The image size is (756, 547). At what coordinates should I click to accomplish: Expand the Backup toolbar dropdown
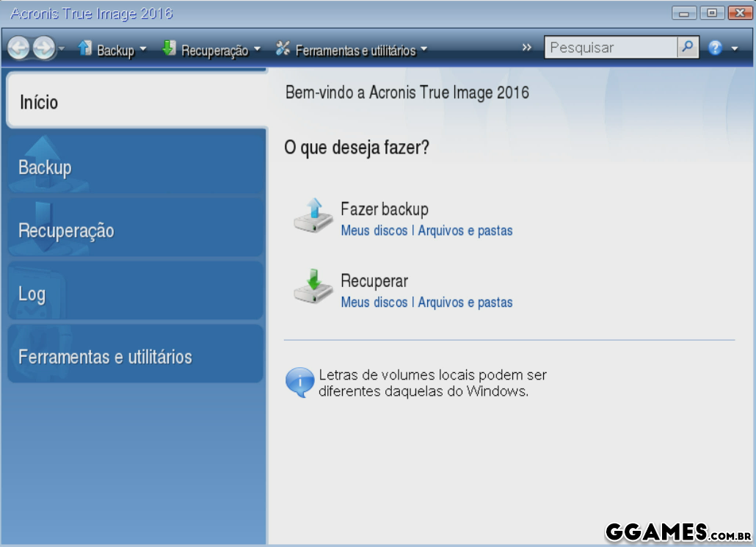click(143, 50)
